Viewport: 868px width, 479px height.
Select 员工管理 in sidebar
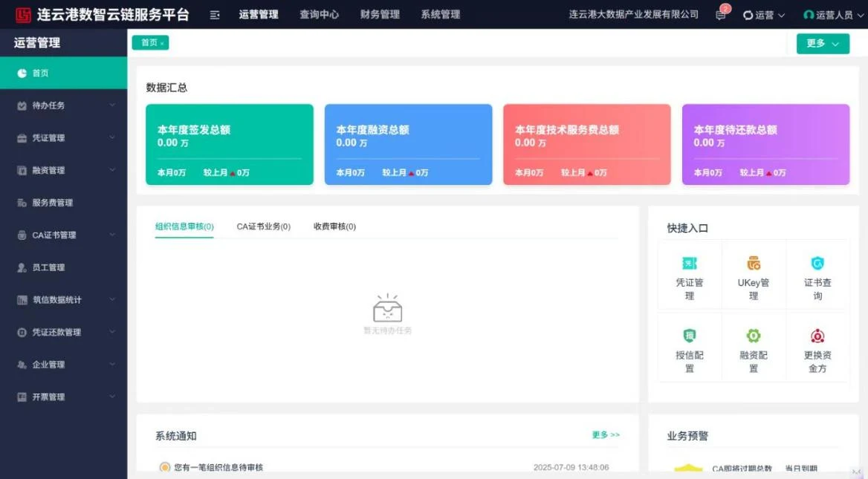(x=64, y=267)
